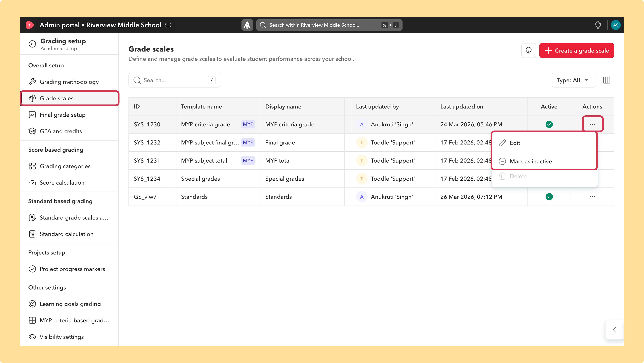The image size is (644, 363).
Task: Click the MYP tag on MYP subject total
Action: coord(248,161)
